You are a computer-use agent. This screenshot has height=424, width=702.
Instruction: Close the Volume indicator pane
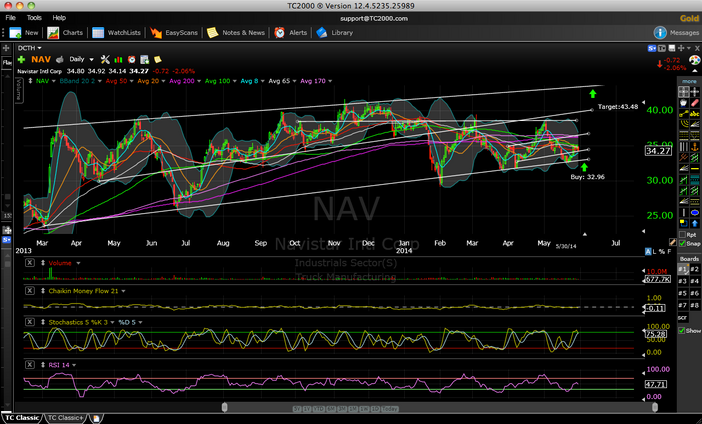[30, 263]
